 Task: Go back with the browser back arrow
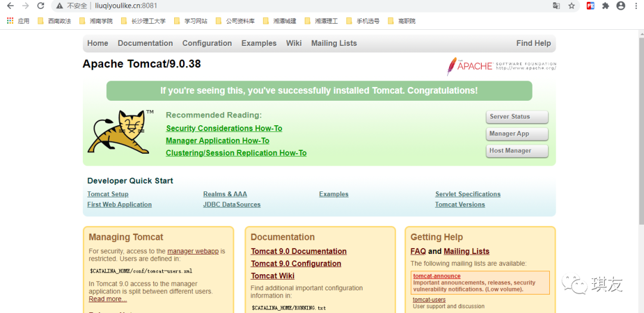click(10, 6)
